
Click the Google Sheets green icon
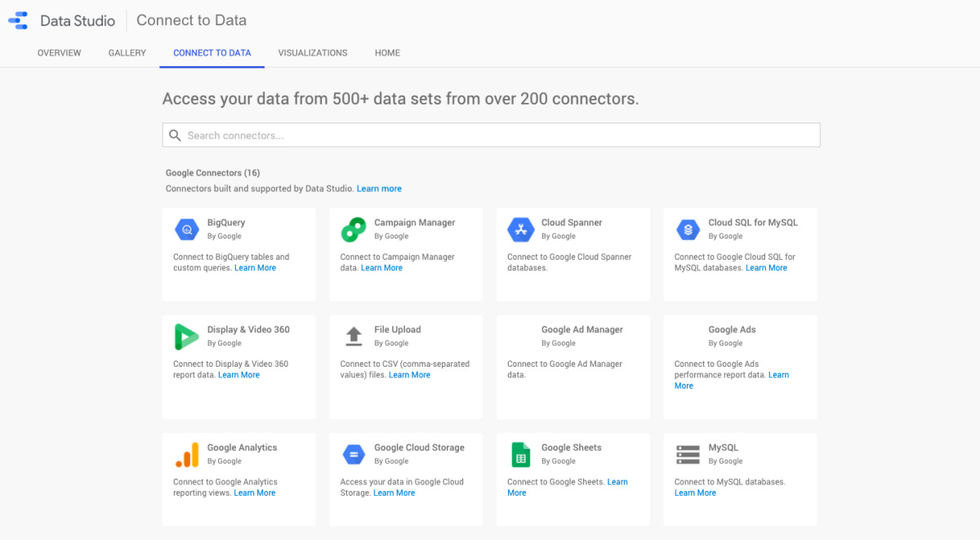(521, 454)
